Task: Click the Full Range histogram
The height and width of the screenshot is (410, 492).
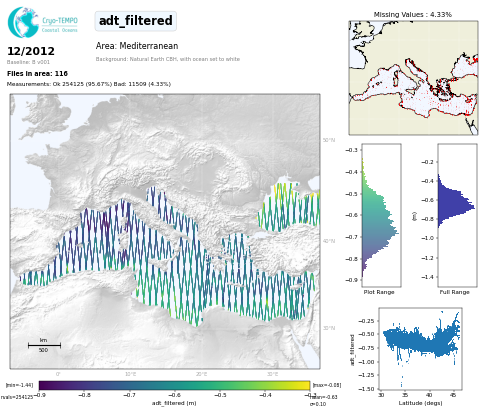Action: (x=457, y=215)
